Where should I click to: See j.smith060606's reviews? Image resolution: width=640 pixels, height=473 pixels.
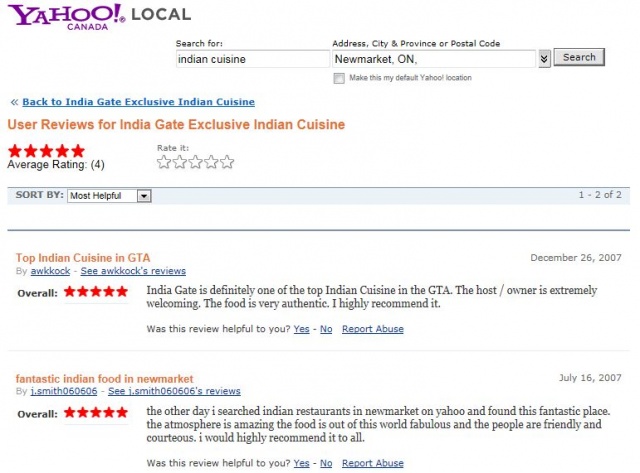click(x=174, y=391)
